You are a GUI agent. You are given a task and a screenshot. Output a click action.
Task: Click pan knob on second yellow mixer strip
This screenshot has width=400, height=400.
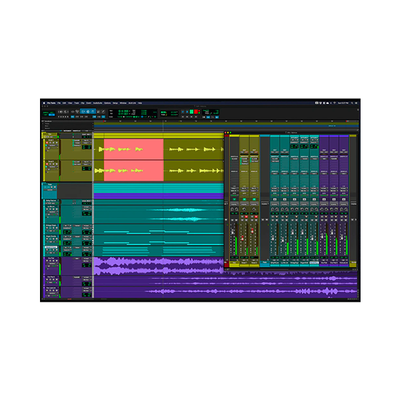click(x=244, y=209)
